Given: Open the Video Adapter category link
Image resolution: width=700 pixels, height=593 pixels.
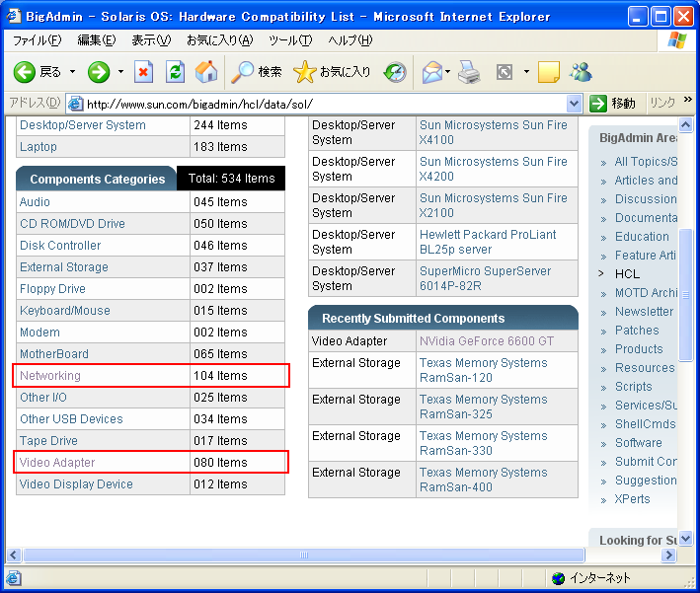Looking at the screenshot, I should click(57, 462).
